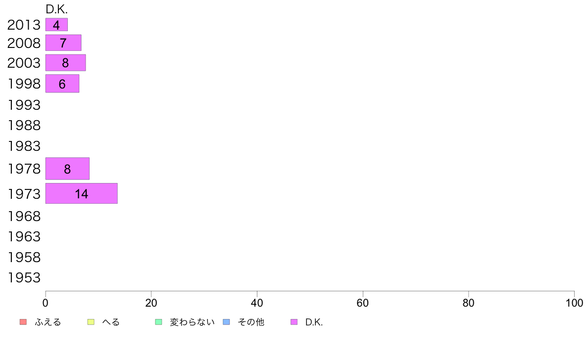Click the ふえる legend text
This screenshot has width=588, height=364.
(48, 322)
